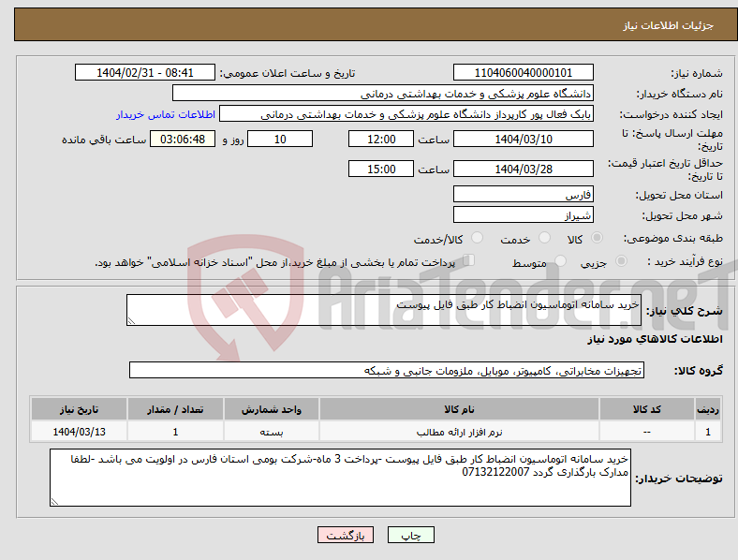The image size is (738, 560).
Task: Click the شماره نیاز field 1104060040000101
Action: (523, 72)
